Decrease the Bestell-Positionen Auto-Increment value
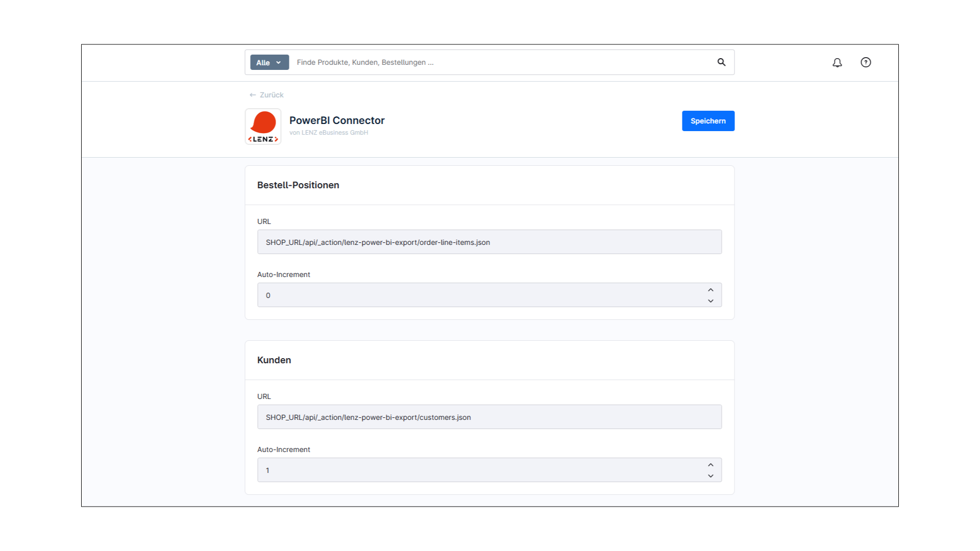The image size is (980, 551). 710,301
